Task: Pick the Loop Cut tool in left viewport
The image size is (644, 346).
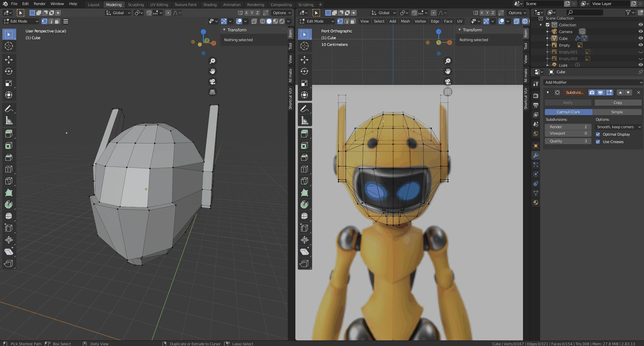Action: click(x=9, y=169)
